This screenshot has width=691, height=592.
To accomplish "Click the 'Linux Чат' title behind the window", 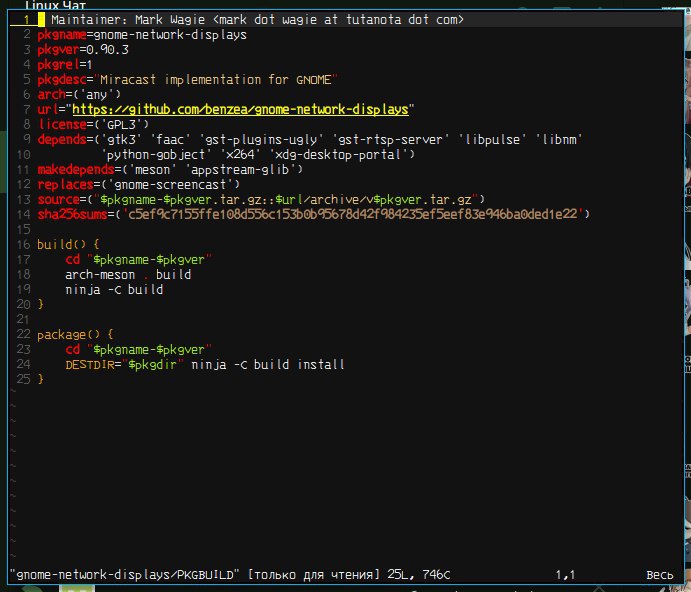I will [x=55, y=5].
